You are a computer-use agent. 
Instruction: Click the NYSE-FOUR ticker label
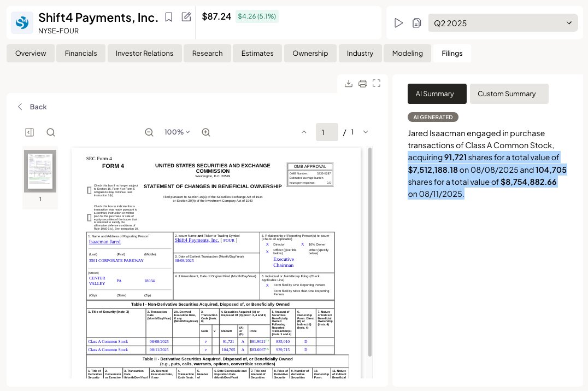(x=58, y=31)
